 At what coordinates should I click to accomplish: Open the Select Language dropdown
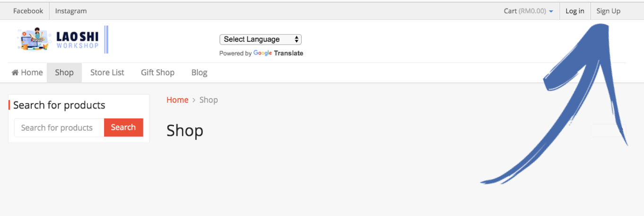coord(260,39)
